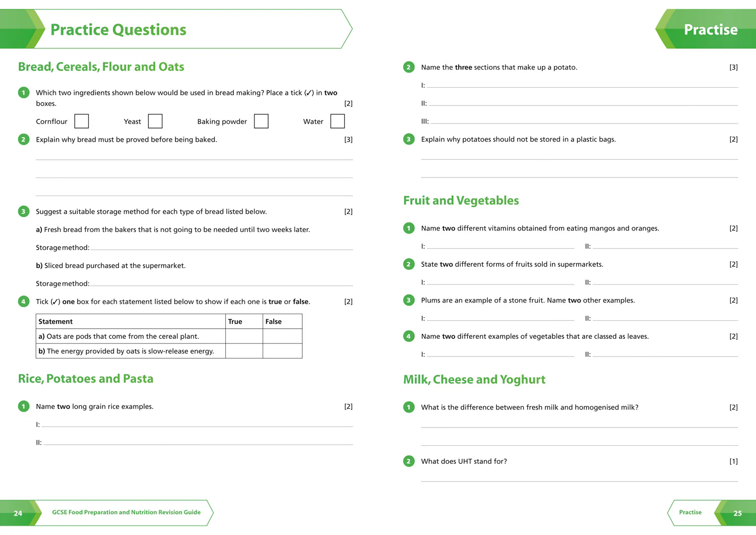Tick the Water checkbox

[x=338, y=121]
